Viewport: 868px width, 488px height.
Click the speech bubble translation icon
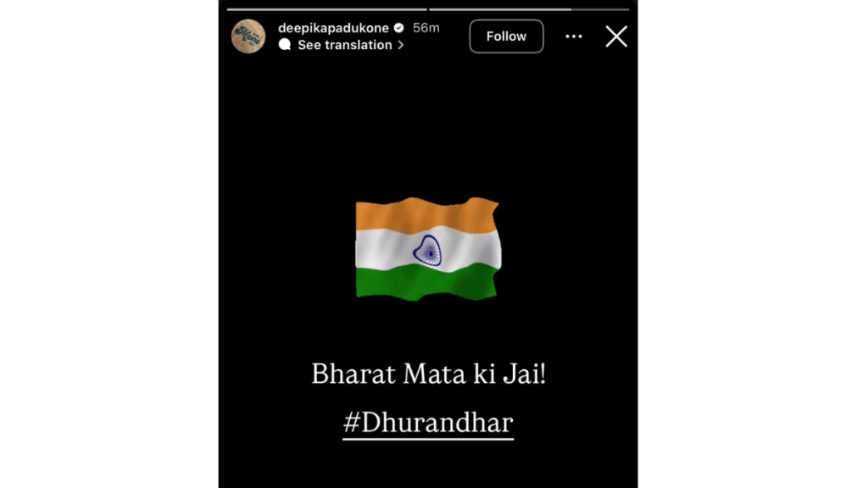[285, 45]
